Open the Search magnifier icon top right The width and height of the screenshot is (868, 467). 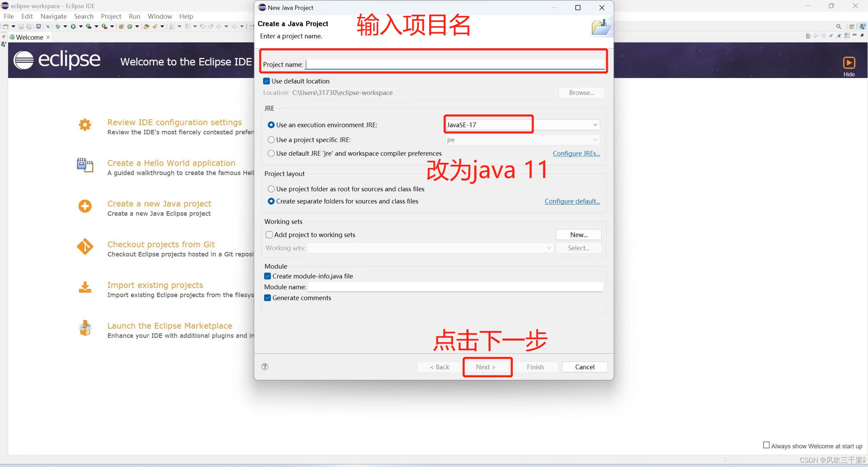pyautogui.click(x=838, y=26)
